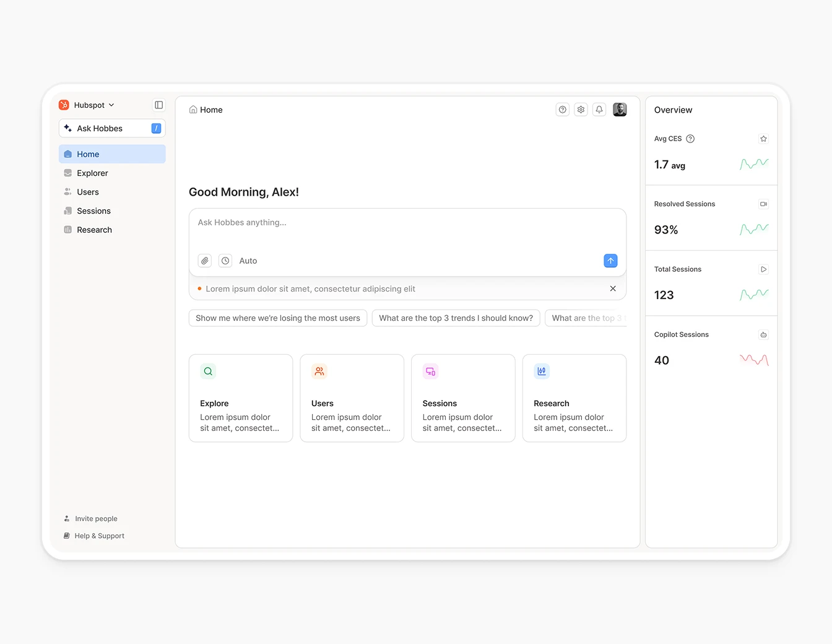This screenshot has height=644, width=832.
Task: Click 'Show me where we're losing the most users' suggestion
Action: (278, 318)
